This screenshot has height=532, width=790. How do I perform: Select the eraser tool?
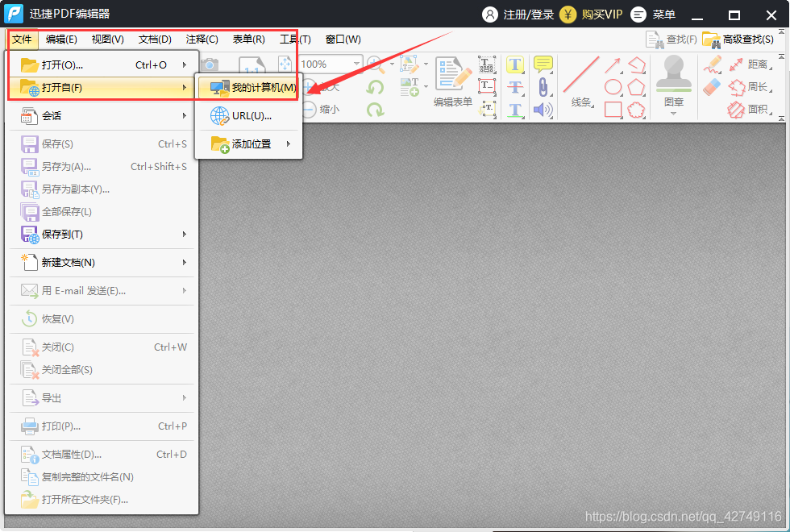click(x=713, y=87)
